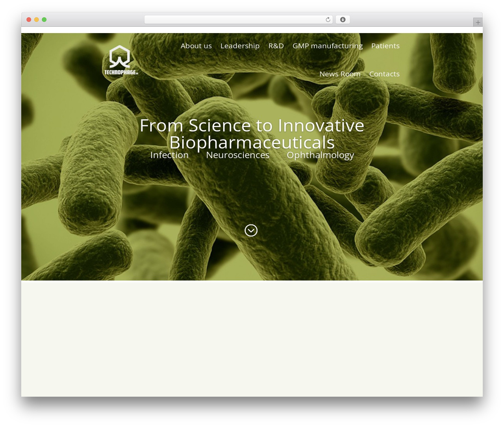
Task: Open the News Room link
Action: pyautogui.click(x=340, y=74)
